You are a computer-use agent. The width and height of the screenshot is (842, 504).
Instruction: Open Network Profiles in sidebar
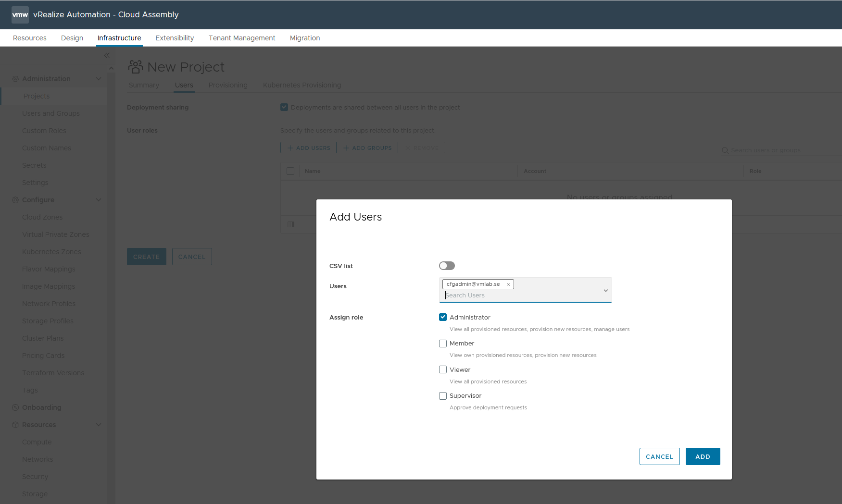coord(49,304)
